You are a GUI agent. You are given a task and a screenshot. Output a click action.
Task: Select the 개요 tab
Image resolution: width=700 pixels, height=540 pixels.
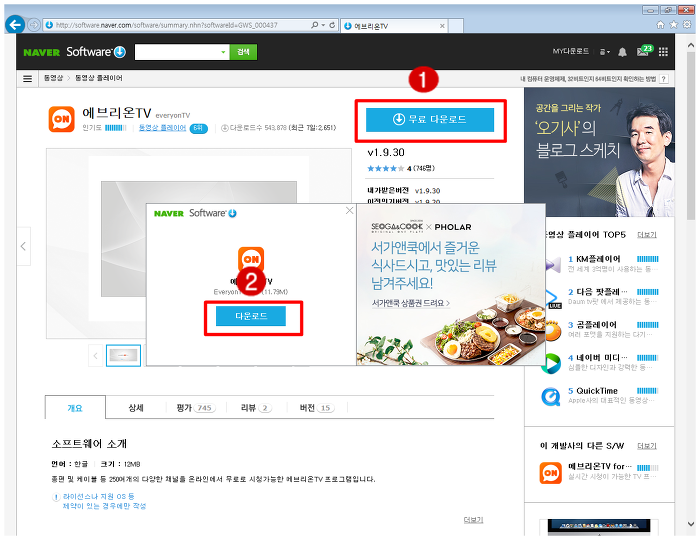(75, 408)
